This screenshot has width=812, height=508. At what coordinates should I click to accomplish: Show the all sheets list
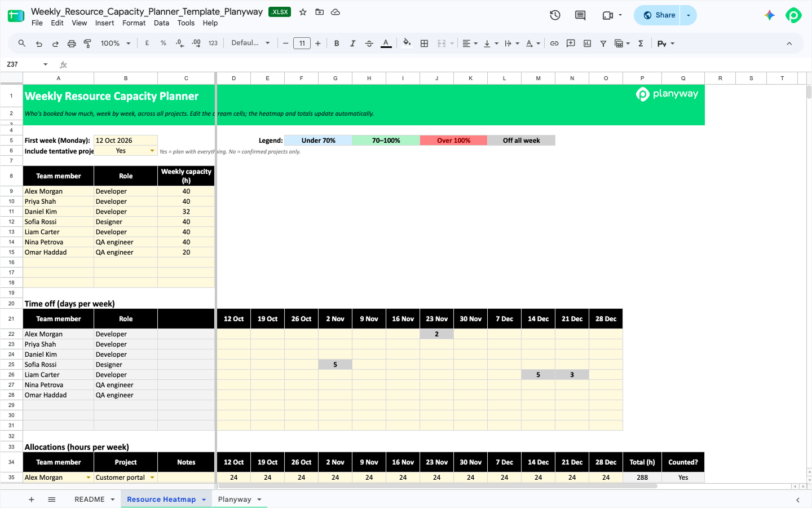52,500
